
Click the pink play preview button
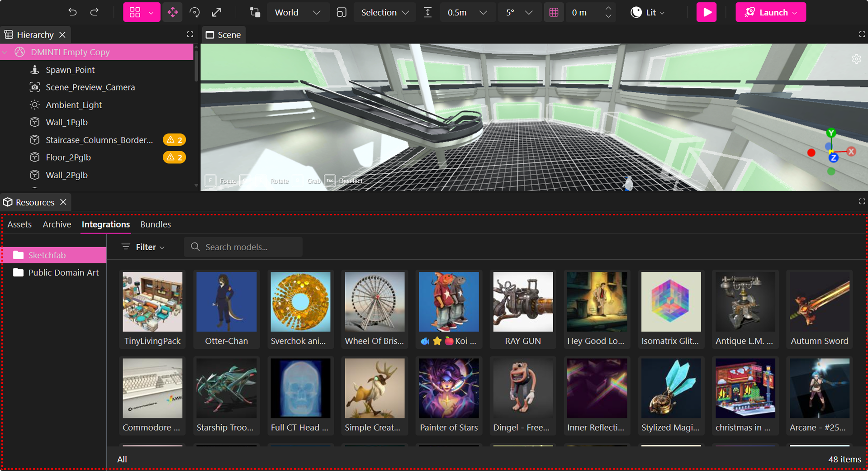tap(706, 12)
